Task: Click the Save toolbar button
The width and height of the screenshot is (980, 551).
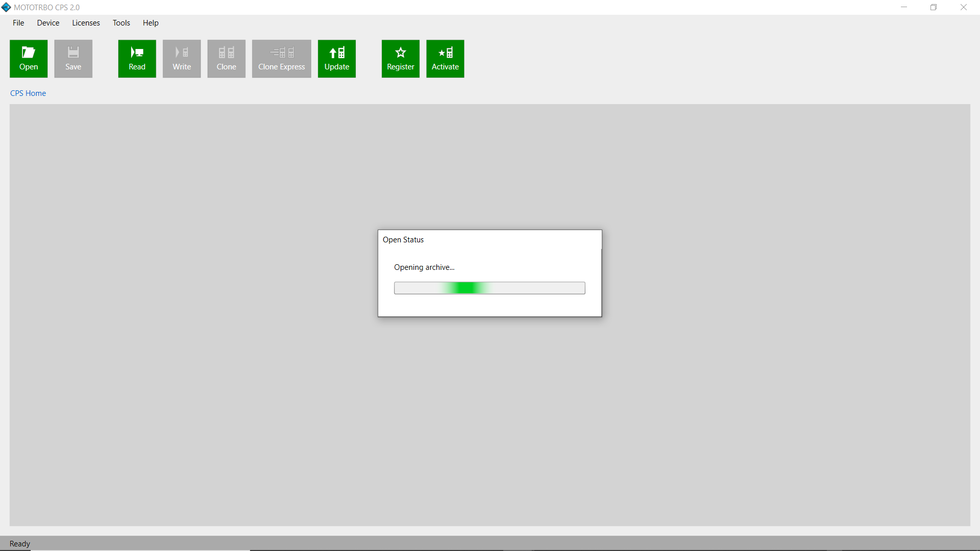Action: (73, 59)
